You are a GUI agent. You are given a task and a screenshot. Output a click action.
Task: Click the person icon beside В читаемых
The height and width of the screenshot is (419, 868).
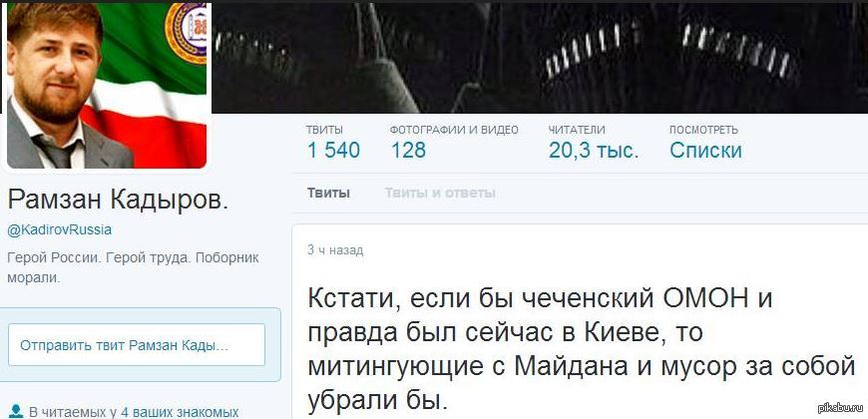[x=16, y=412]
